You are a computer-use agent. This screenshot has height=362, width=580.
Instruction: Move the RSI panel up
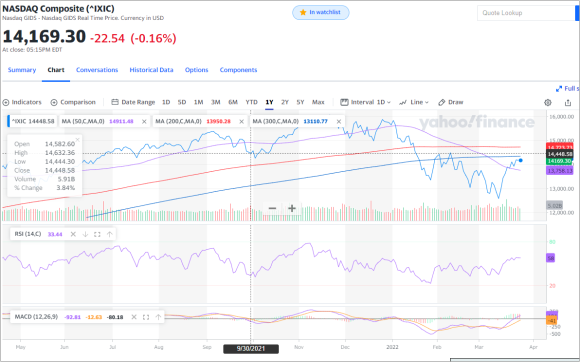(109, 234)
